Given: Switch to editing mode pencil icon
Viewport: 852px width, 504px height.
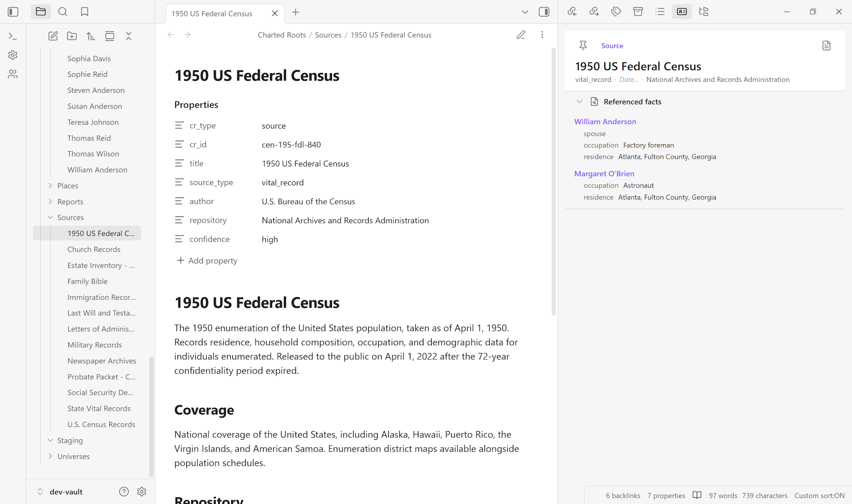Looking at the screenshot, I should tap(521, 35).
